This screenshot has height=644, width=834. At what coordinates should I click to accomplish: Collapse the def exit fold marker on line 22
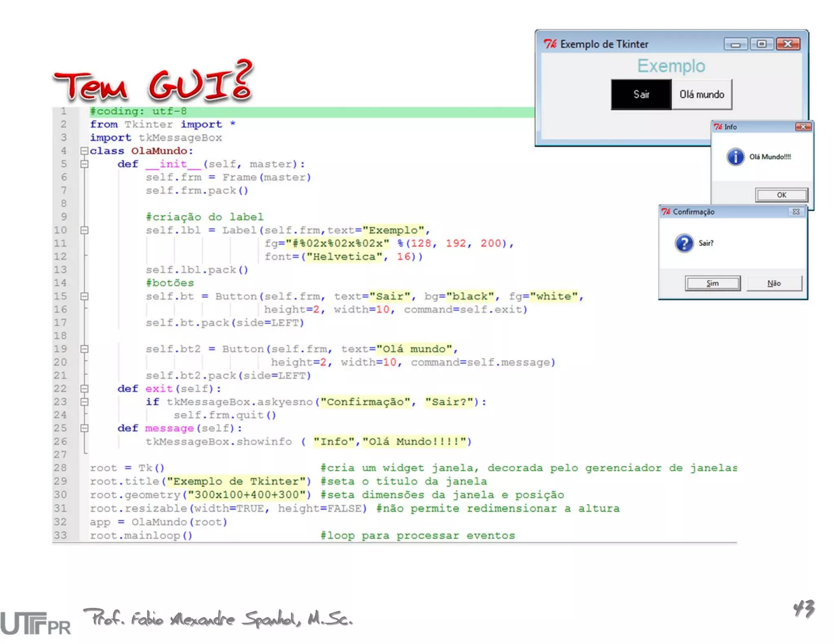[84, 389]
